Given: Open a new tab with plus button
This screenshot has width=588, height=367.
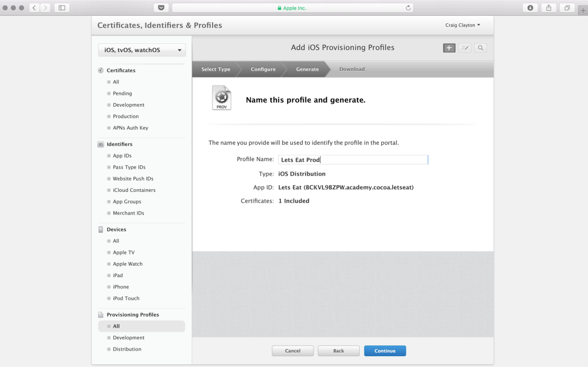Looking at the screenshot, I should click(x=583, y=10).
